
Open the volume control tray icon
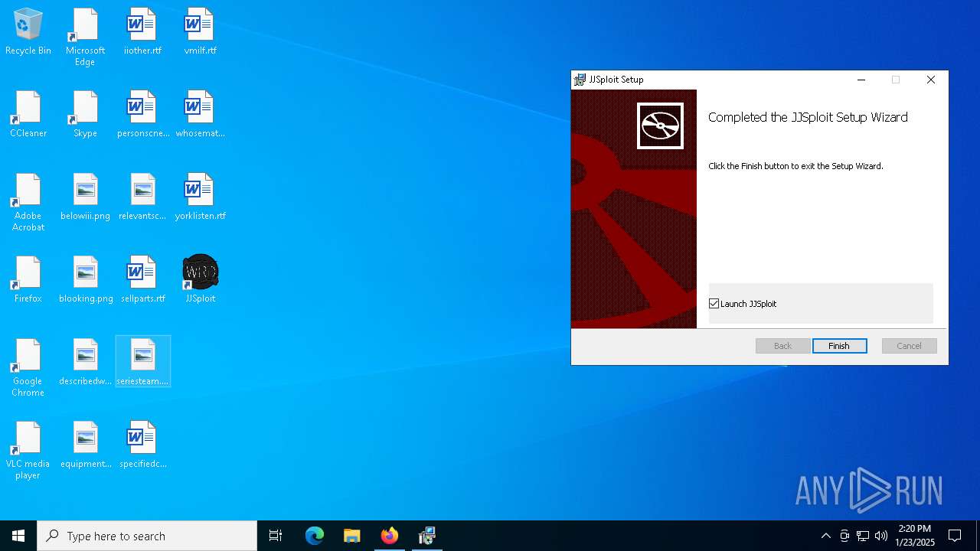pyautogui.click(x=881, y=536)
